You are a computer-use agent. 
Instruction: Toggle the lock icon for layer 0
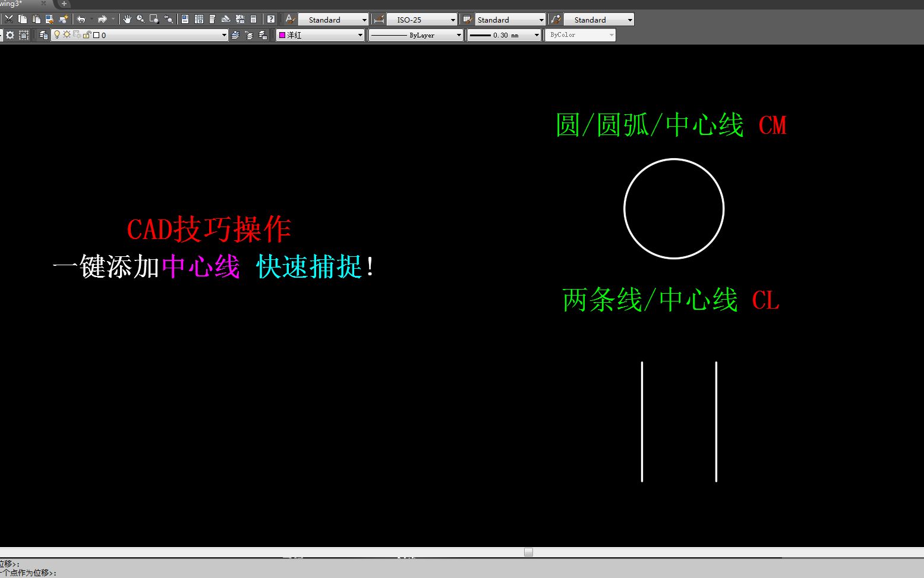(87, 35)
